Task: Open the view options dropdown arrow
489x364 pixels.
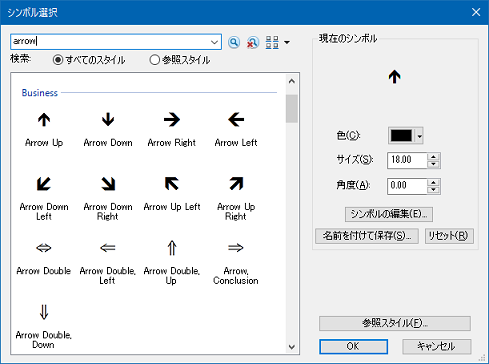Action: [287, 42]
